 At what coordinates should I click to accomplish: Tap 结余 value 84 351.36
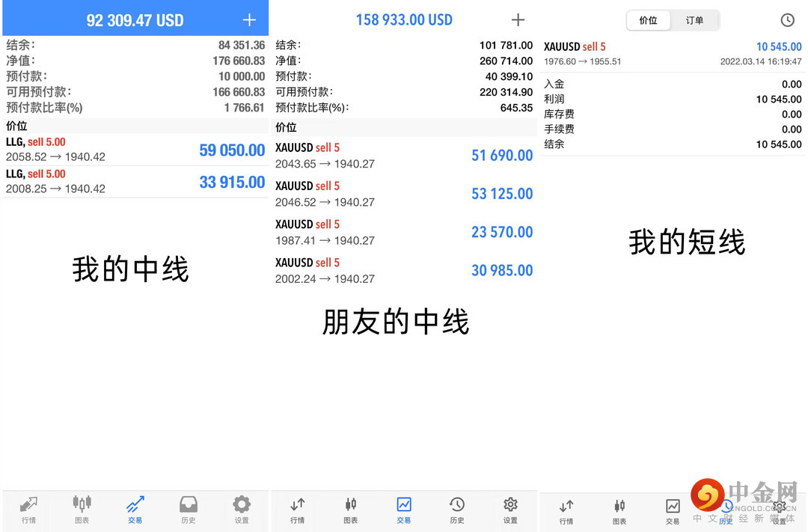pos(242,46)
